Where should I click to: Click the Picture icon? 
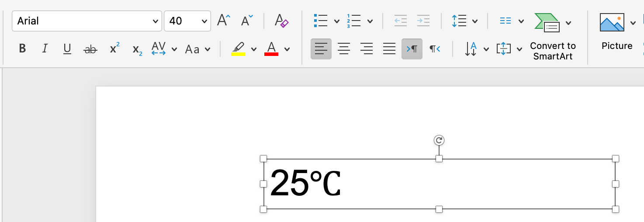(612, 22)
